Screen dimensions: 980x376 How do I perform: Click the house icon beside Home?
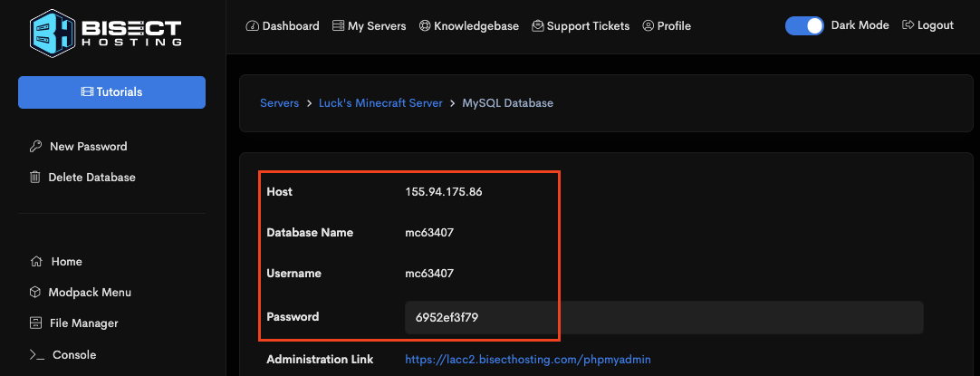click(x=35, y=262)
